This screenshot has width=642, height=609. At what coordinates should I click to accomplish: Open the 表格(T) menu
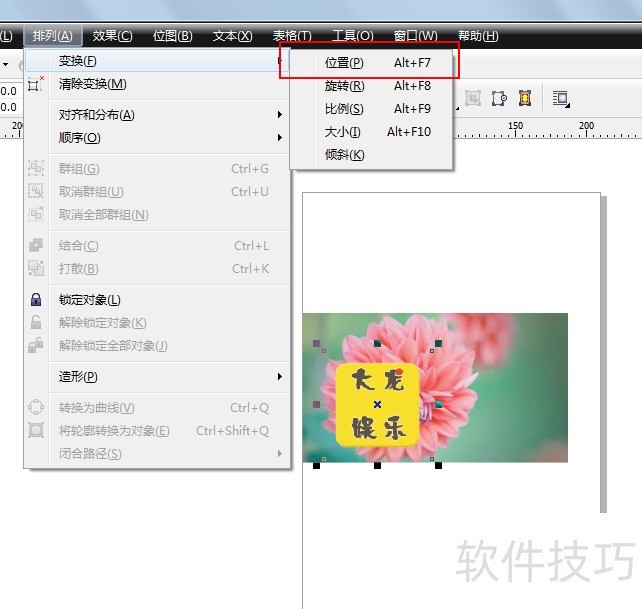click(x=292, y=36)
